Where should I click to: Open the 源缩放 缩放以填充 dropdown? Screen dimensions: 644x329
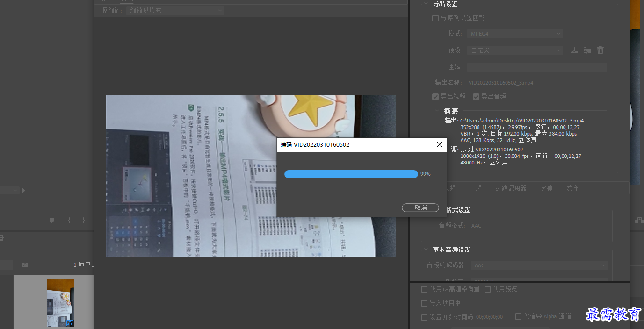175,10
